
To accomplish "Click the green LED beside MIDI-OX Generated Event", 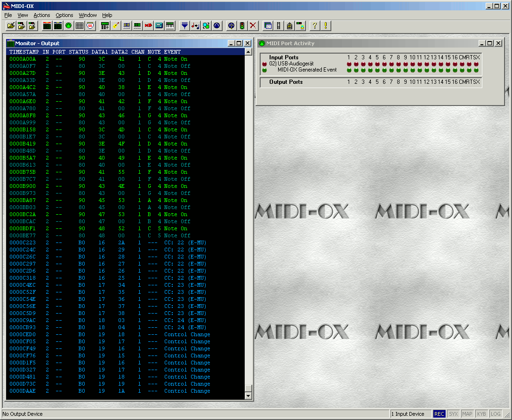I will coord(264,70).
